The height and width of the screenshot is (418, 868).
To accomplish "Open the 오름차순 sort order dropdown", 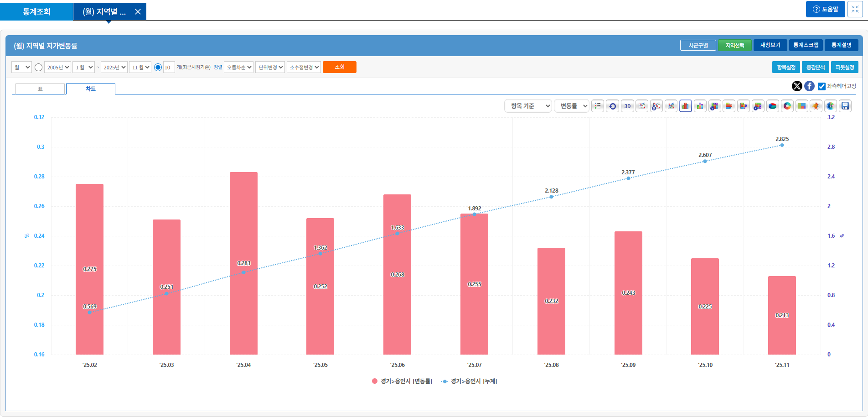I will tap(238, 67).
